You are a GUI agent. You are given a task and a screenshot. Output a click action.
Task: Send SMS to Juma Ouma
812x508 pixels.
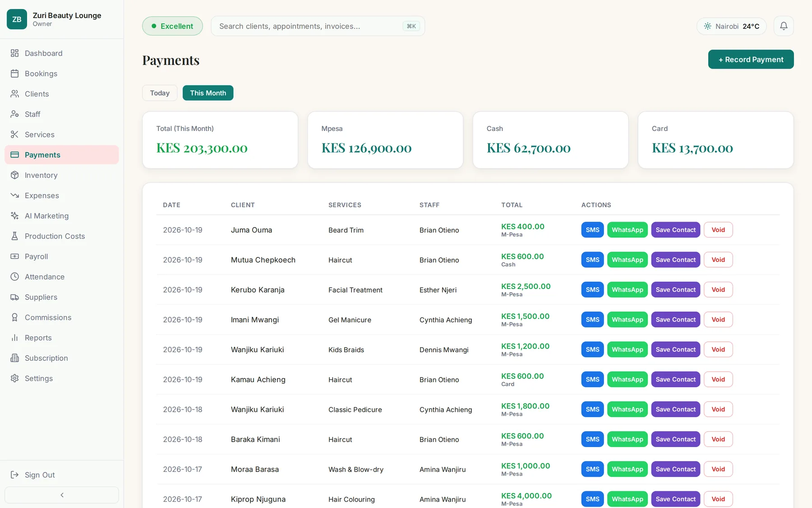point(592,230)
